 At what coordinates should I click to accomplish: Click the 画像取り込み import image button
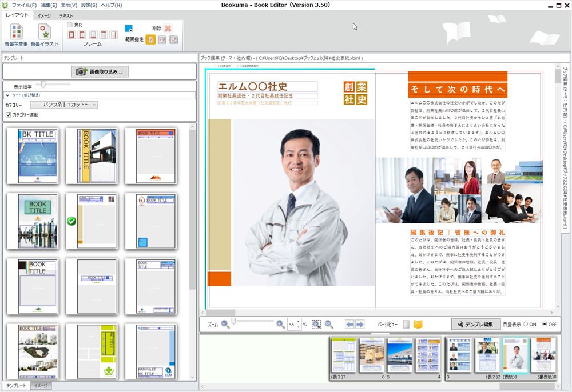[x=100, y=71]
